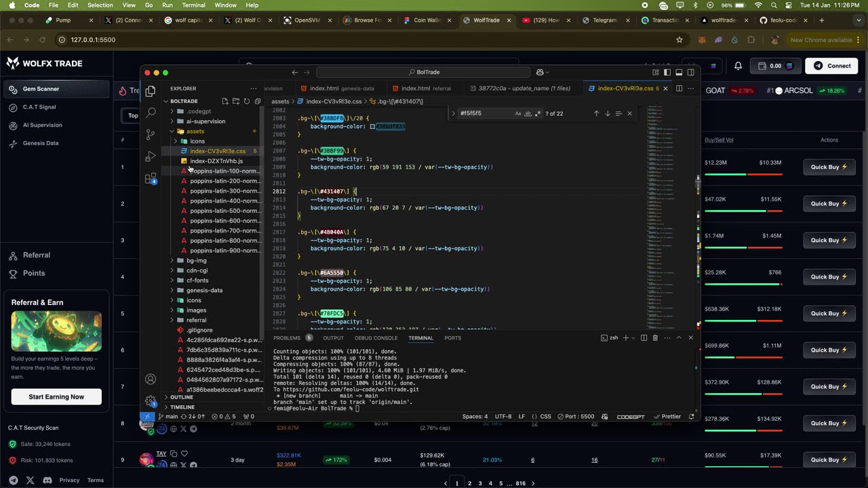
Task: Open the X (Twitter) icon in WolfX footer
Action: (x=30, y=480)
